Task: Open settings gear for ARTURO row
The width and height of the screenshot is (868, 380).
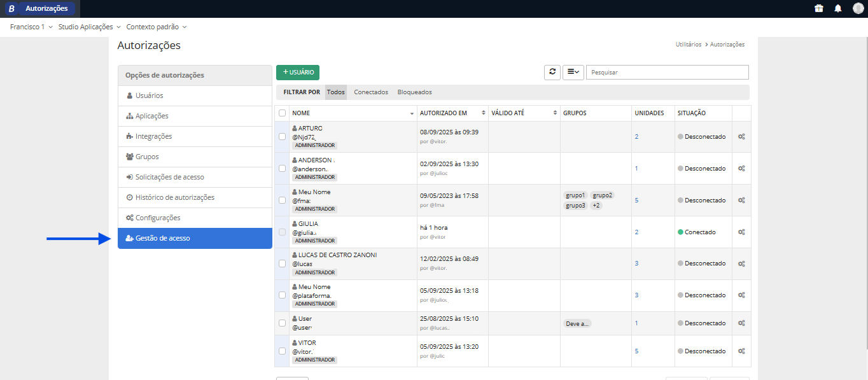Action: click(x=741, y=137)
